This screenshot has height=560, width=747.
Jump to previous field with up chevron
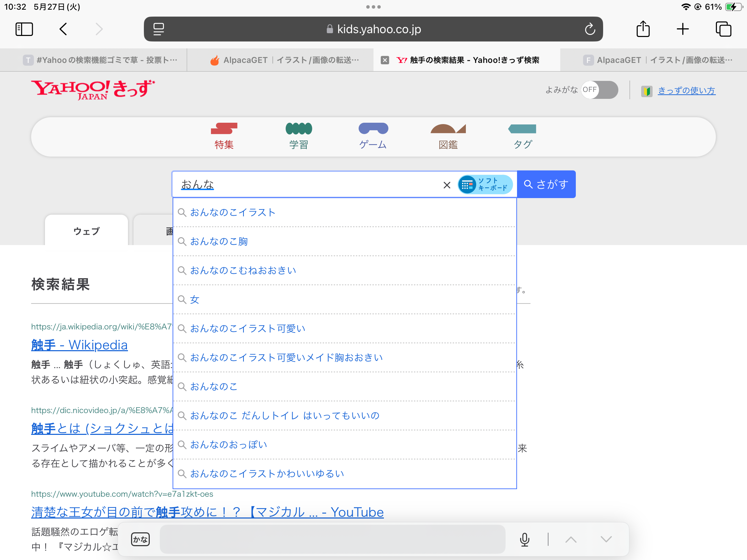(x=571, y=539)
